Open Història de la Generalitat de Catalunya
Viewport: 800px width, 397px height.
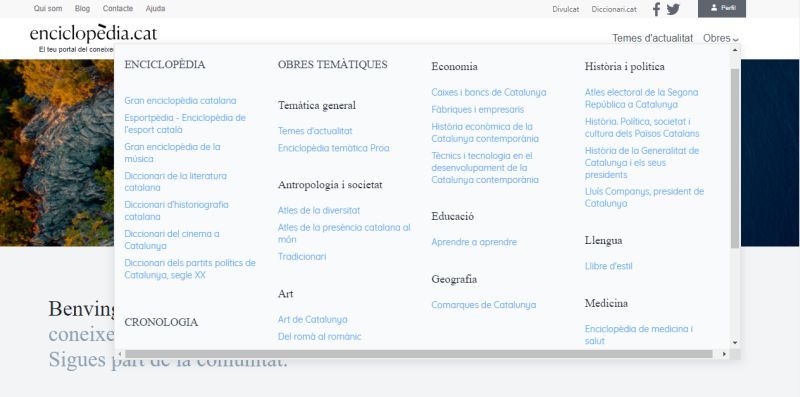(x=642, y=162)
